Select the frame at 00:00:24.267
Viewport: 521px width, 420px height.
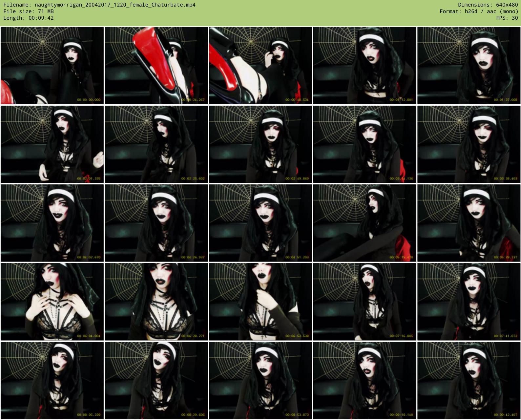point(156,65)
